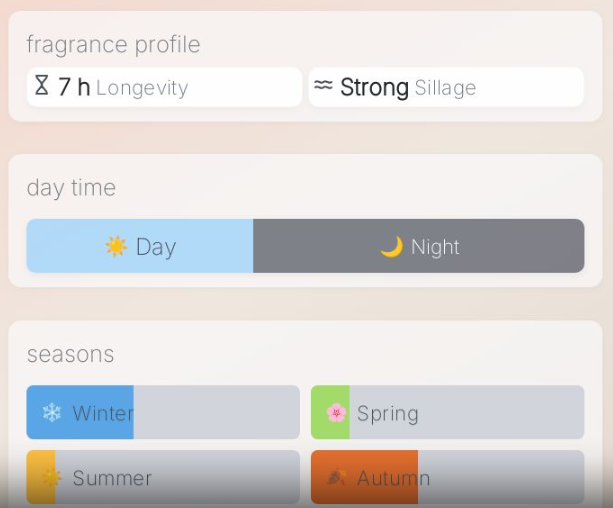Click the wavy sillage icon
Viewport: 613px width, 508px height.
322,86
